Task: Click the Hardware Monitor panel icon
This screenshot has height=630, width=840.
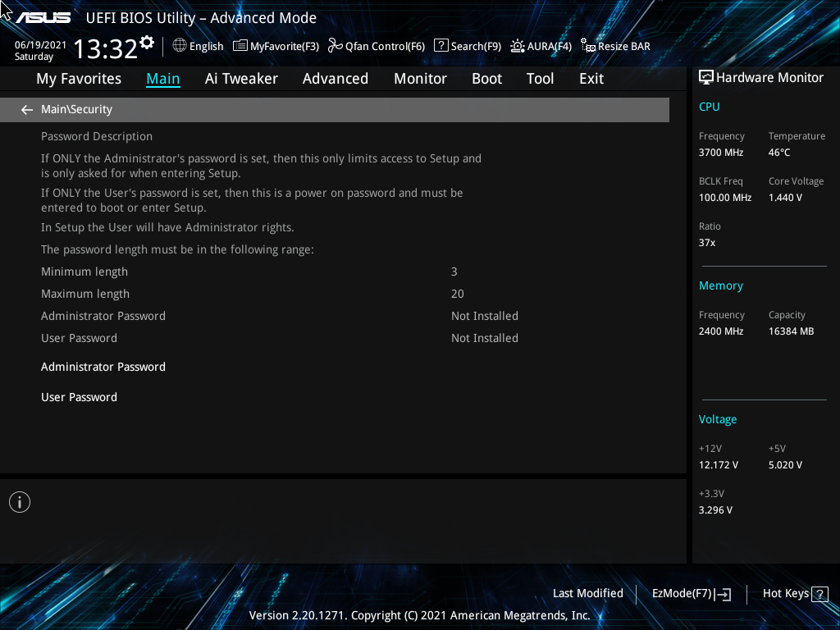Action: click(x=706, y=76)
